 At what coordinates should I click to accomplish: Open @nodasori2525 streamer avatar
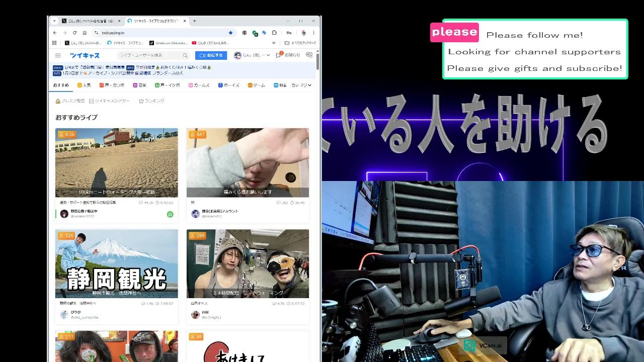click(64, 214)
